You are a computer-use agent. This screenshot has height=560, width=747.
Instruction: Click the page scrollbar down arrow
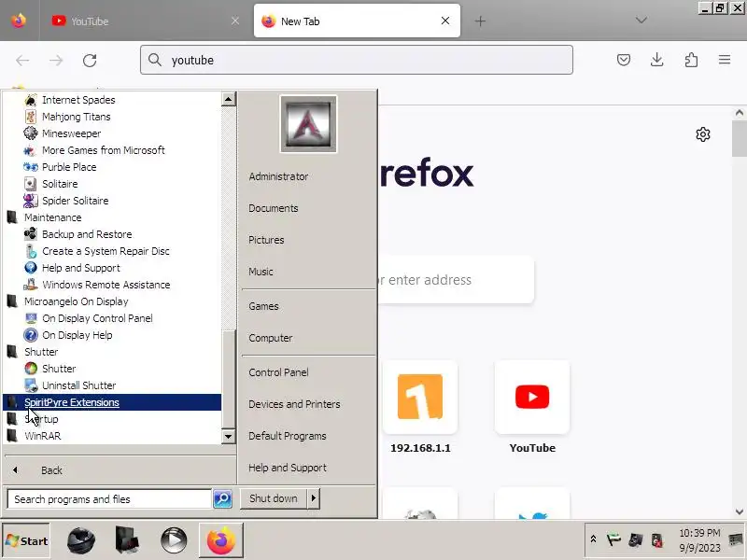click(x=739, y=511)
